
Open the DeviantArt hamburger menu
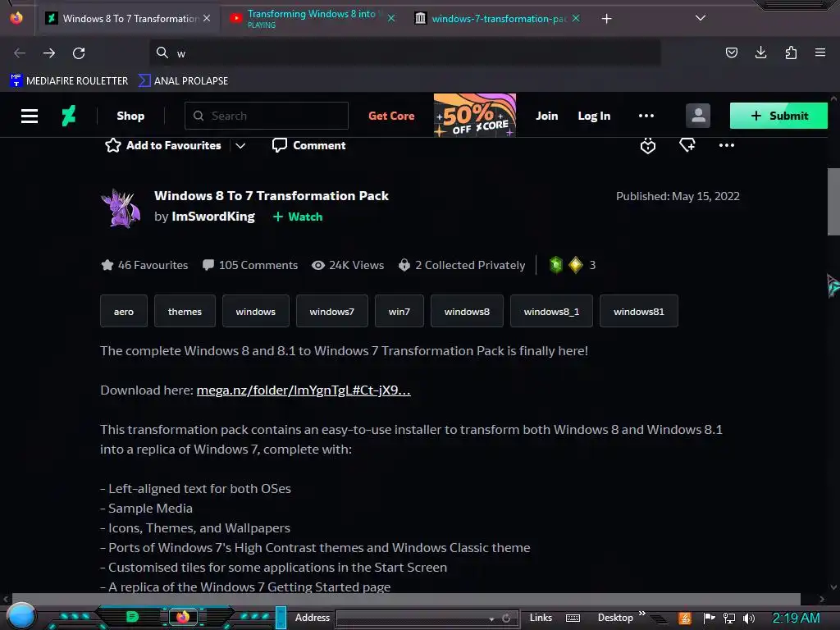30,116
